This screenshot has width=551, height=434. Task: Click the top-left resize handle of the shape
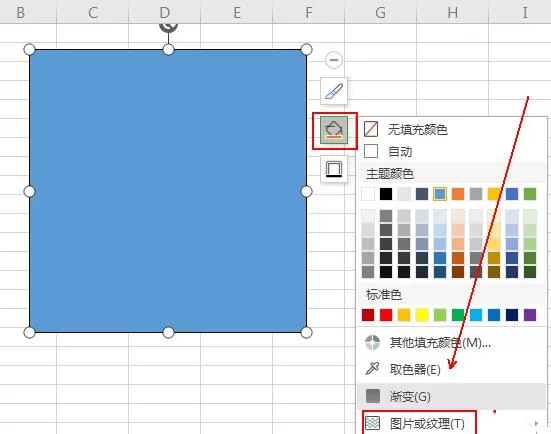click(x=30, y=50)
